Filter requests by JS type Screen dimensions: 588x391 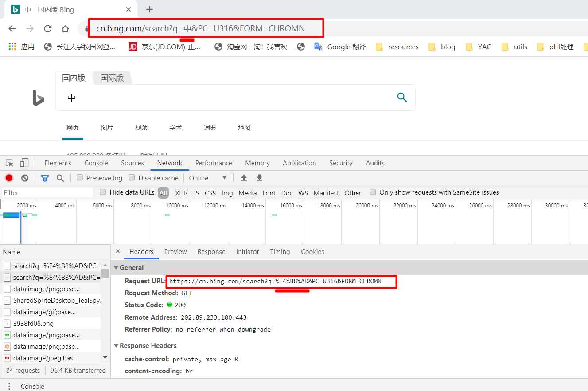196,193
